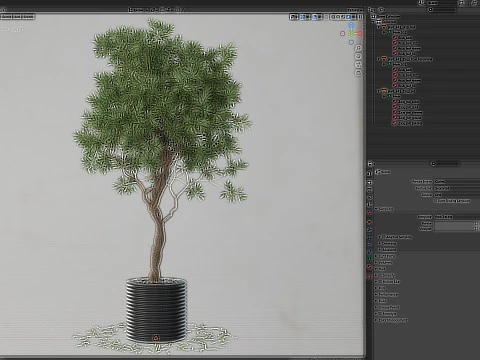Click the Outliner filter search field

pos(442,10)
